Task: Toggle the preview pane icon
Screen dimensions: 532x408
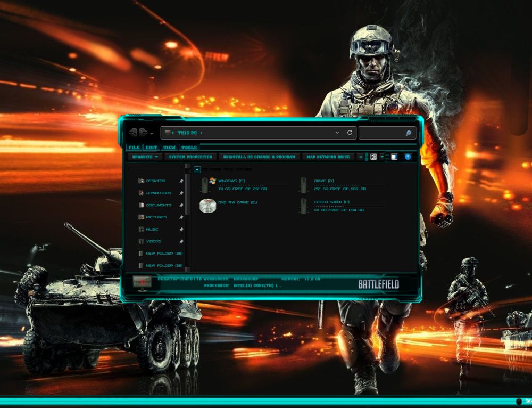Action: 394,157
